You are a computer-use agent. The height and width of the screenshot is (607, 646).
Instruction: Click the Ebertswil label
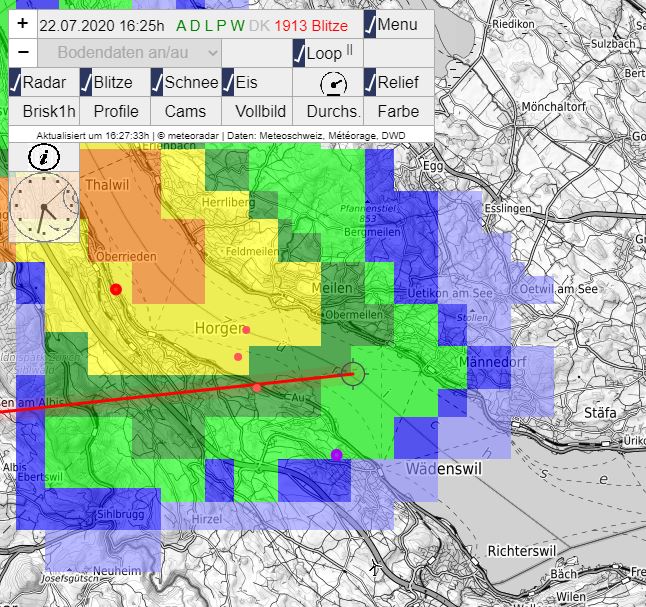click(x=40, y=477)
